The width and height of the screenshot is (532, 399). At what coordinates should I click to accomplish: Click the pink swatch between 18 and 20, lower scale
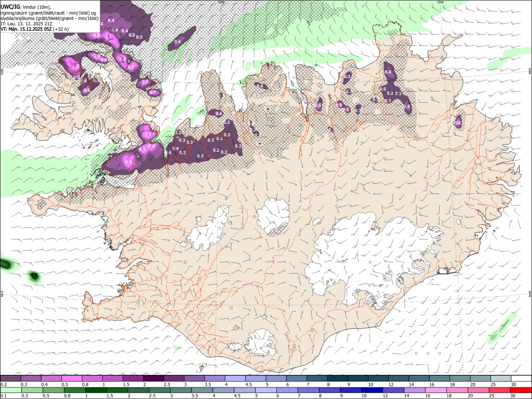(457, 390)
